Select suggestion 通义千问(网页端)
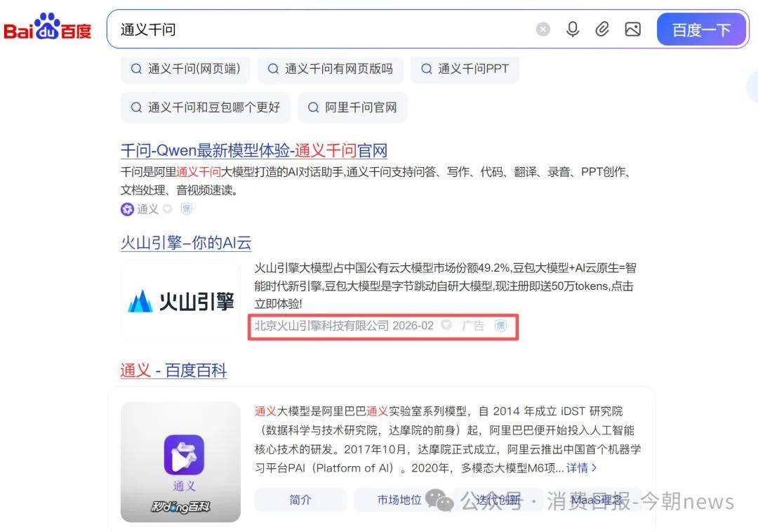The height and width of the screenshot is (532, 758). click(x=185, y=69)
